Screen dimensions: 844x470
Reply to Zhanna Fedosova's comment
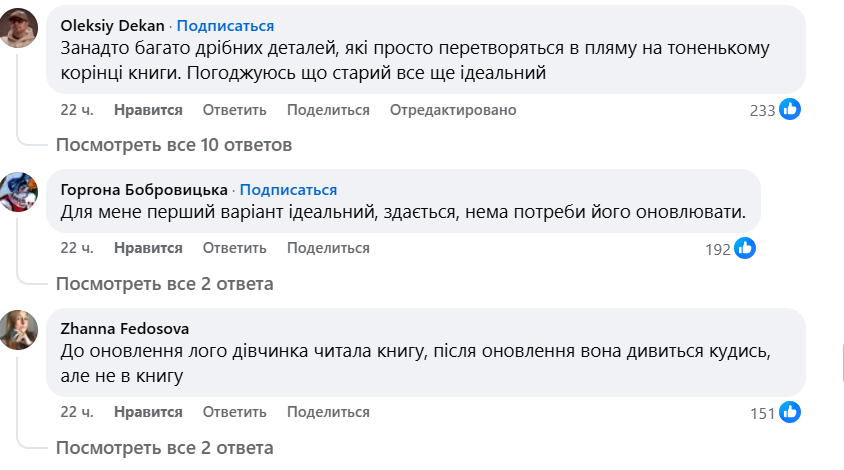[x=234, y=412]
